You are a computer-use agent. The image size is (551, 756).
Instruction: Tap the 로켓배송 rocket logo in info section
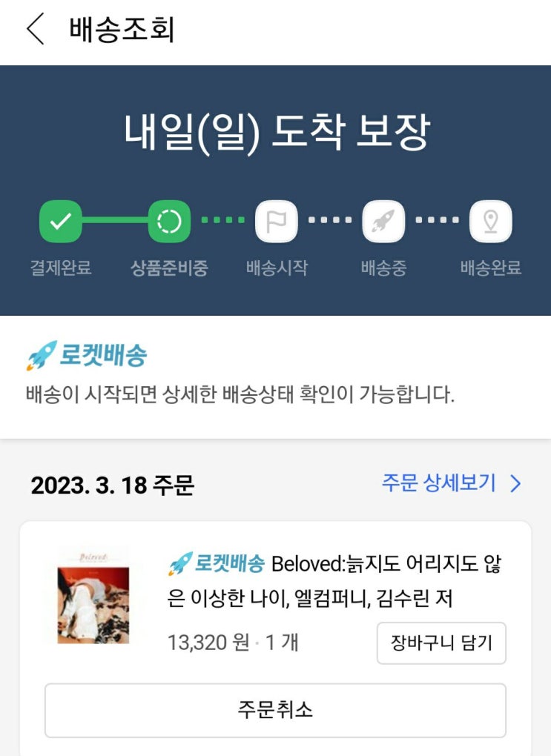(86, 355)
